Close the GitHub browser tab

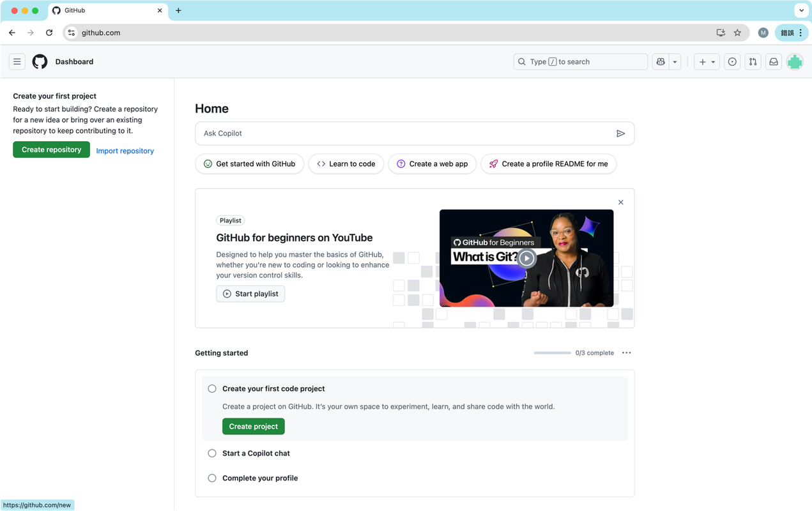click(x=160, y=10)
